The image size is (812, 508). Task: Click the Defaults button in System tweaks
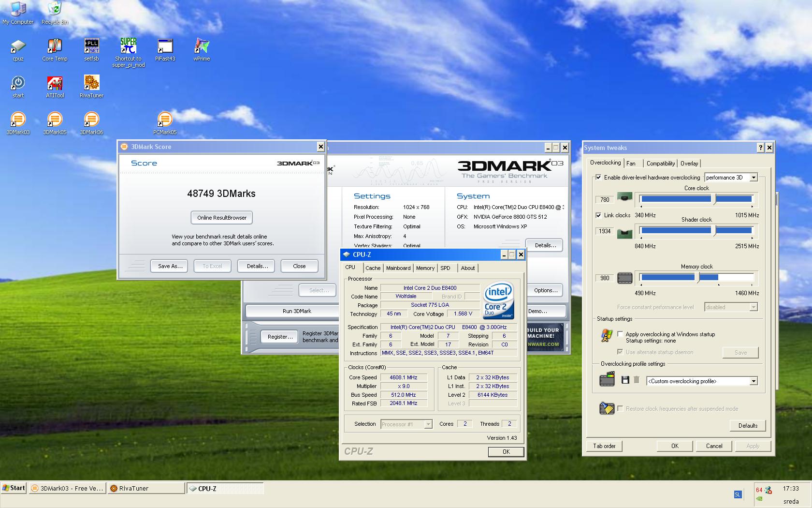[748, 426]
